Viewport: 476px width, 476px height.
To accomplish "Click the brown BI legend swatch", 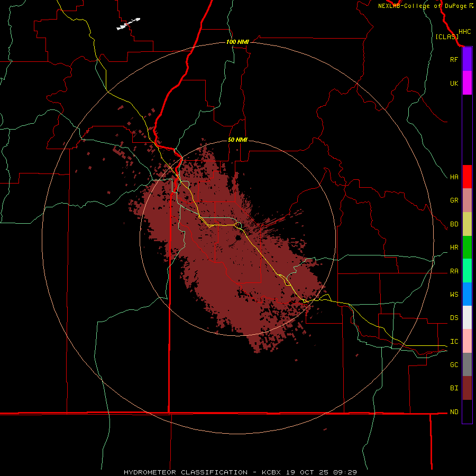I will (467, 388).
